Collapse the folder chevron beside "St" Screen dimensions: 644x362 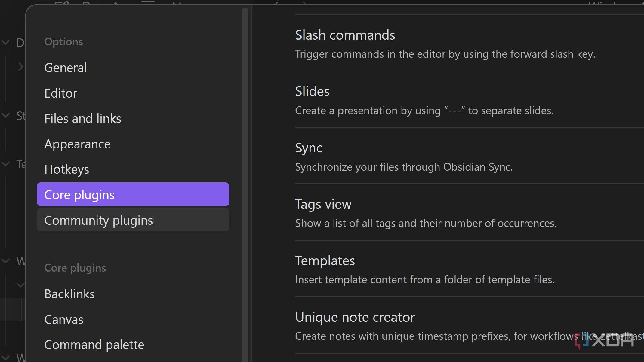pyautogui.click(x=5, y=115)
